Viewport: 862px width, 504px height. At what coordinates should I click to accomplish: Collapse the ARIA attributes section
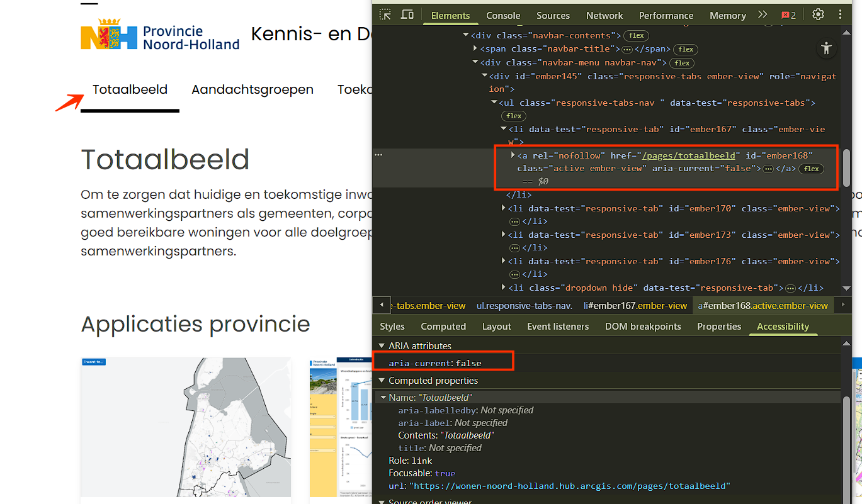pyautogui.click(x=381, y=346)
